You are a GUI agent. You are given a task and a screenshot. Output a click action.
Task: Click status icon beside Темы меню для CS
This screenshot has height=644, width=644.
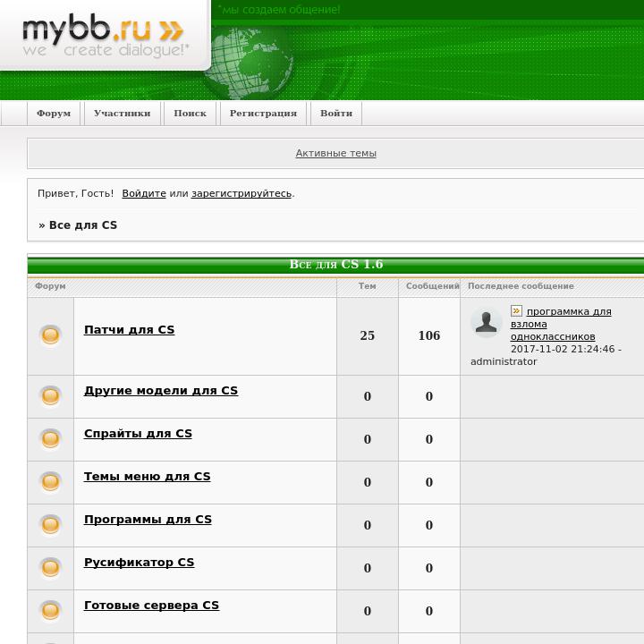50,482
